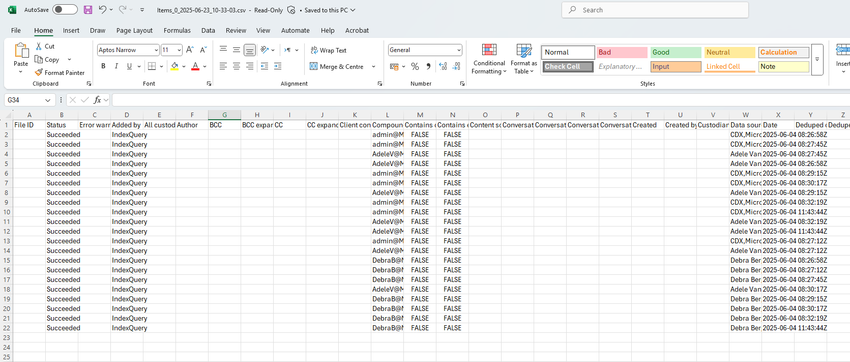Open Format as Table gallery

pos(524,60)
